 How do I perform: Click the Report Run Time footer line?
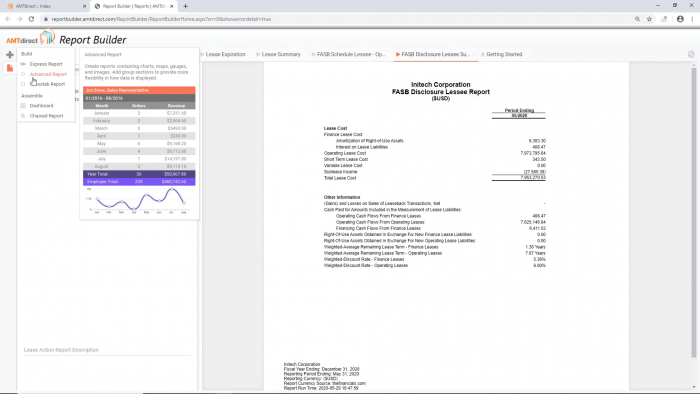(321, 388)
